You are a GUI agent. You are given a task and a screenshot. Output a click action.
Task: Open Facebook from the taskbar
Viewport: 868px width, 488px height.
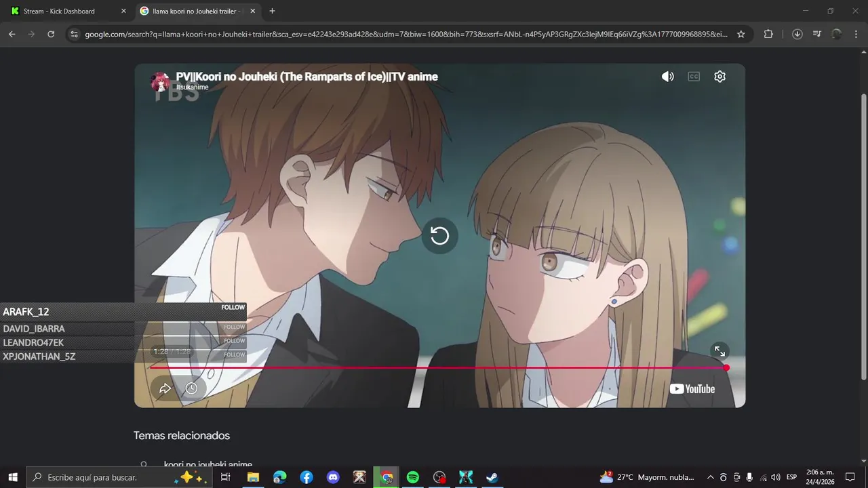pos(307,477)
